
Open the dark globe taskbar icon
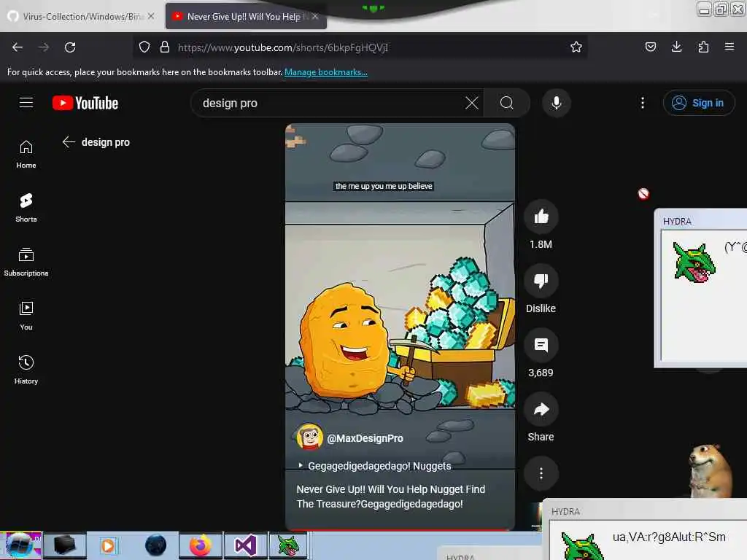155,545
